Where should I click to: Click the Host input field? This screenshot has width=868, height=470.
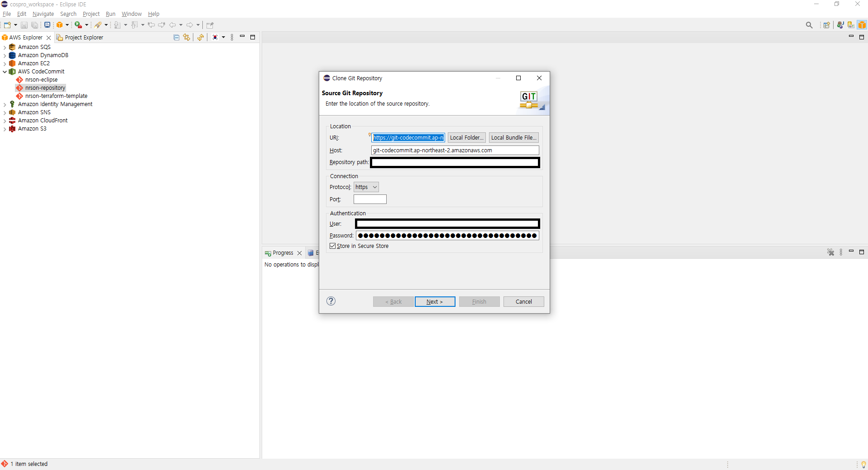click(x=455, y=150)
